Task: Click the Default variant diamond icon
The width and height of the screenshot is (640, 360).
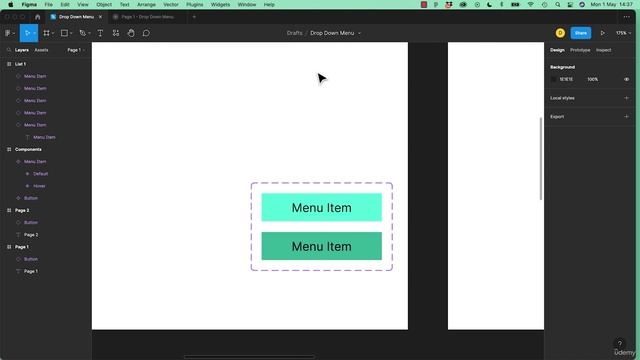Action: [x=27, y=174]
